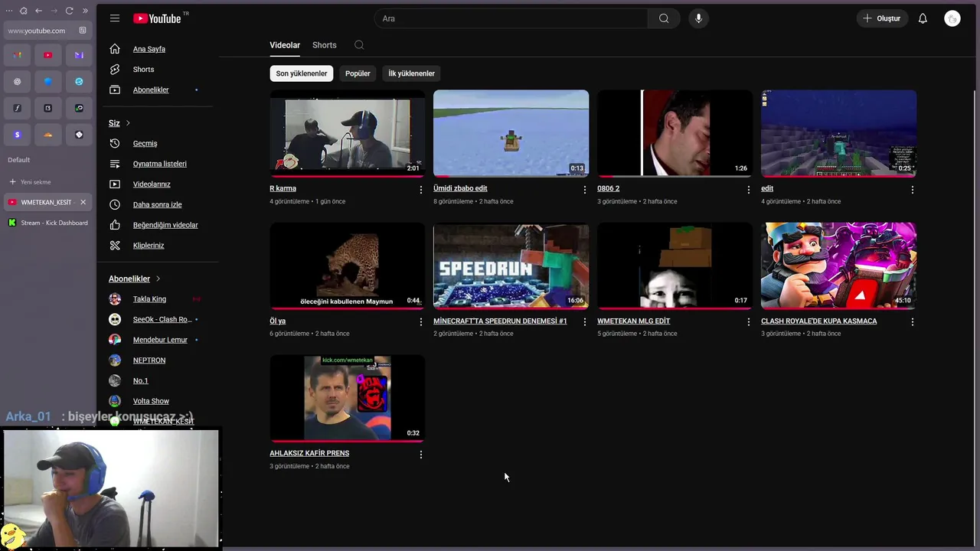Open the browser extensions puzzle icon

coord(24,11)
